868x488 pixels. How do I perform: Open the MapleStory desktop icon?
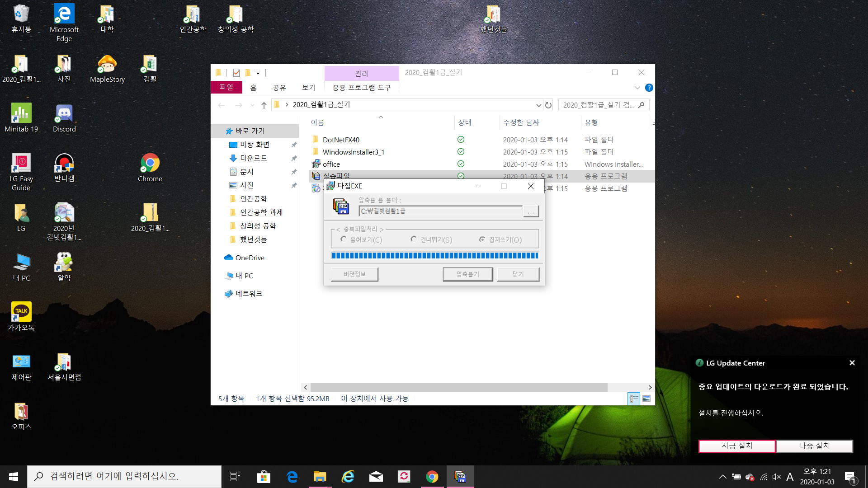[x=107, y=68]
